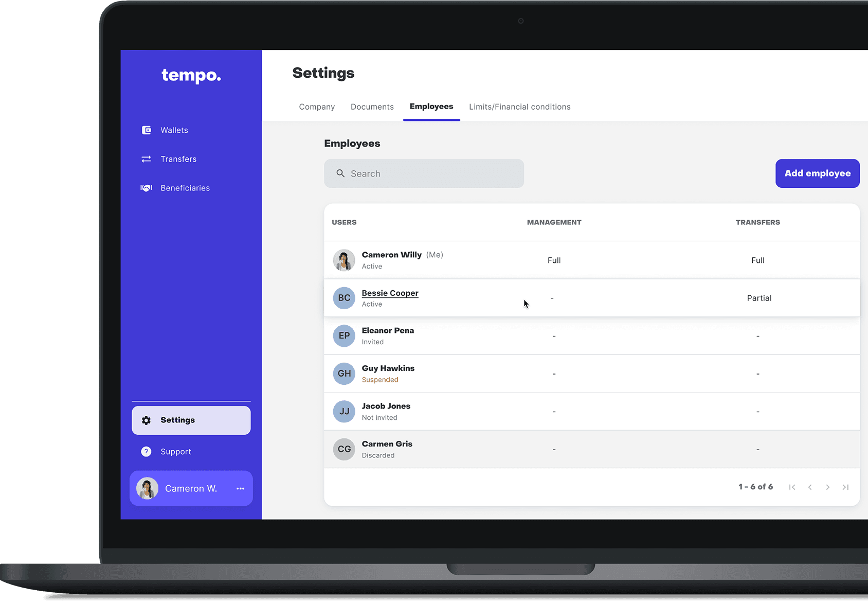Image resolution: width=868 pixels, height=602 pixels.
Task: Open the Company tab
Action: (317, 107)
